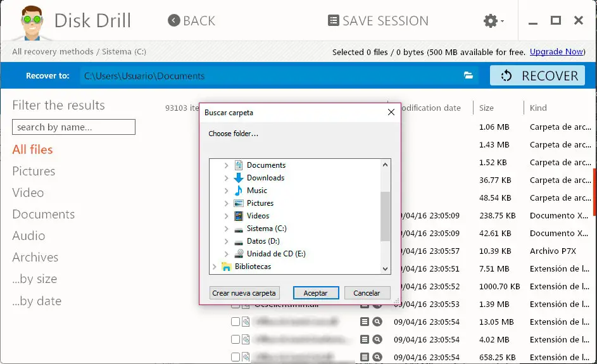597x364 pixels.
Task: Select the Pictures folder icon
Action: point(238,203)
